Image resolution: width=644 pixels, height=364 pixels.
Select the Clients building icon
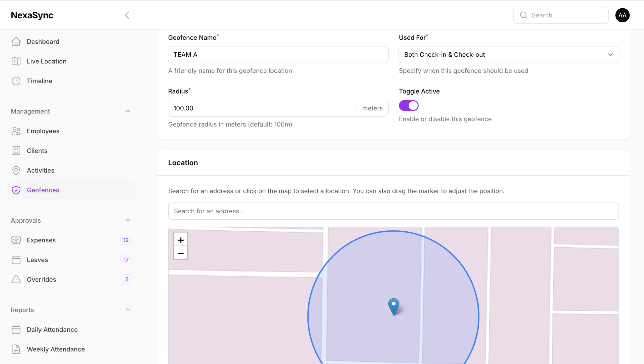pyautogui.click(x=16, y=151)
